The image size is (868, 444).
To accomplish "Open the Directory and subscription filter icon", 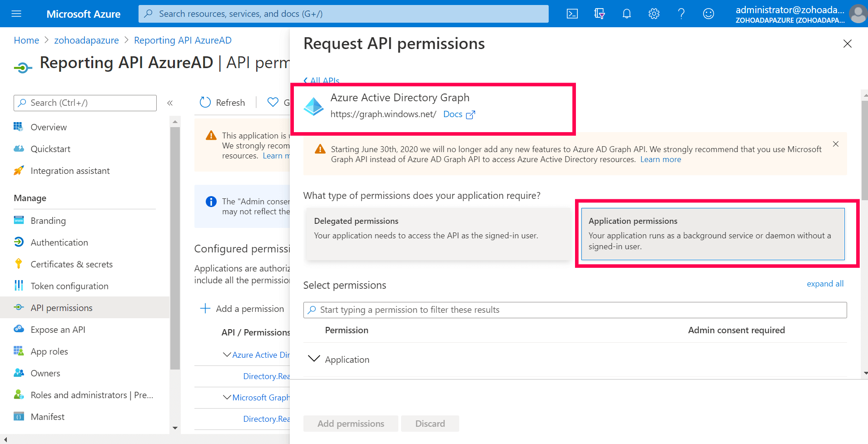I will click(x=600, y=14).
